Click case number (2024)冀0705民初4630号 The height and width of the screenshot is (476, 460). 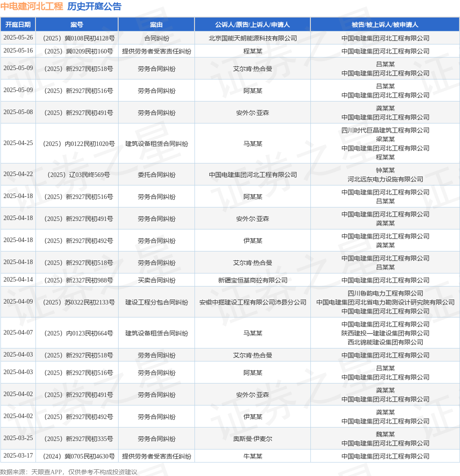pyautogui.click(x=79, y=456)
